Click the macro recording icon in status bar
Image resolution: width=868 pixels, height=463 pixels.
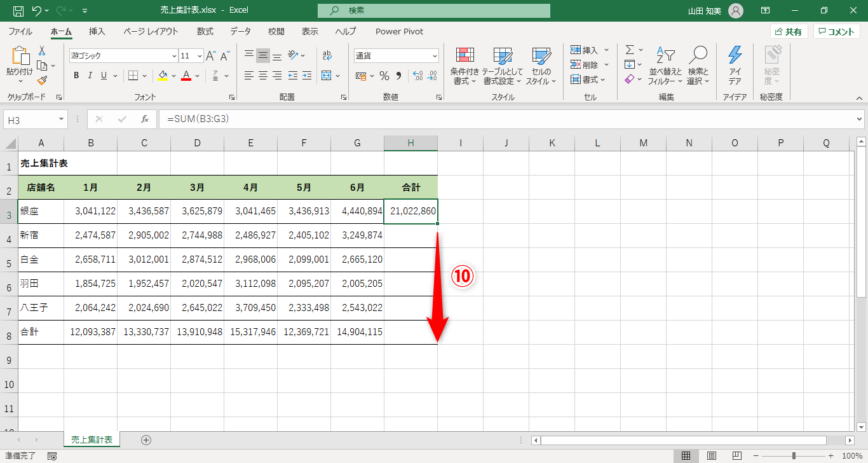[x=52, y=456]
